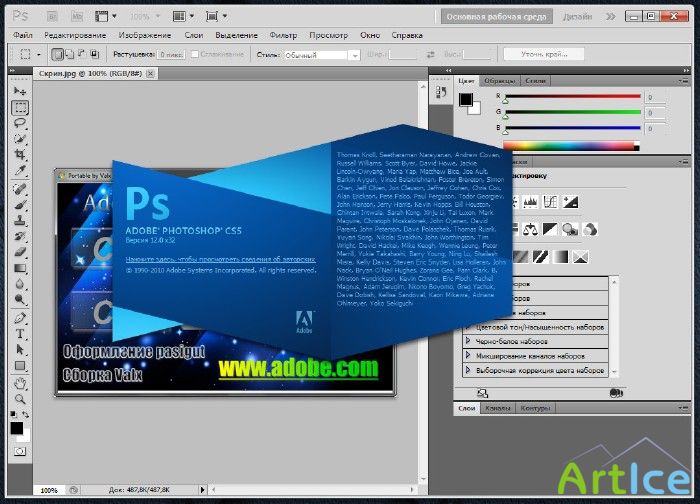This screenshot has height=504, width=700.
Task: Select the Blur tool
Action: (20, 284)
